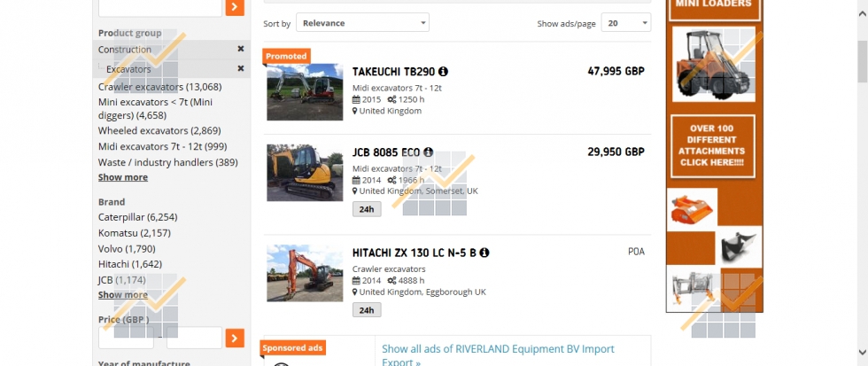Click the 29,950 GBP price
This screenshot has height=366, width=868.
(x=616, y=152)
